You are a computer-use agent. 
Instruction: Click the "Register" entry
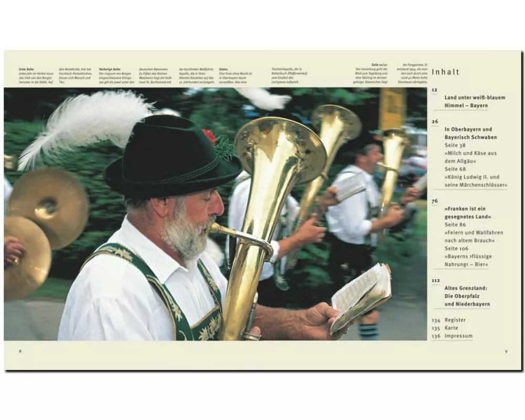pyautogui.click(x=455, y=320)
